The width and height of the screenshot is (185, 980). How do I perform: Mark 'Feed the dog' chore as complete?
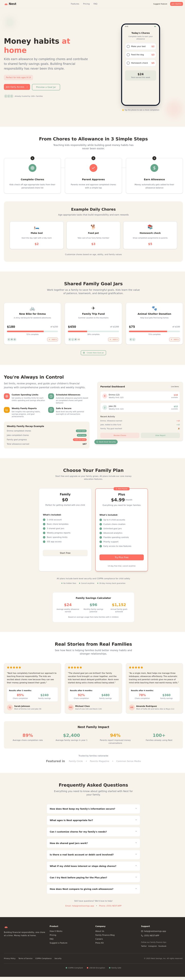pos(128,55)
